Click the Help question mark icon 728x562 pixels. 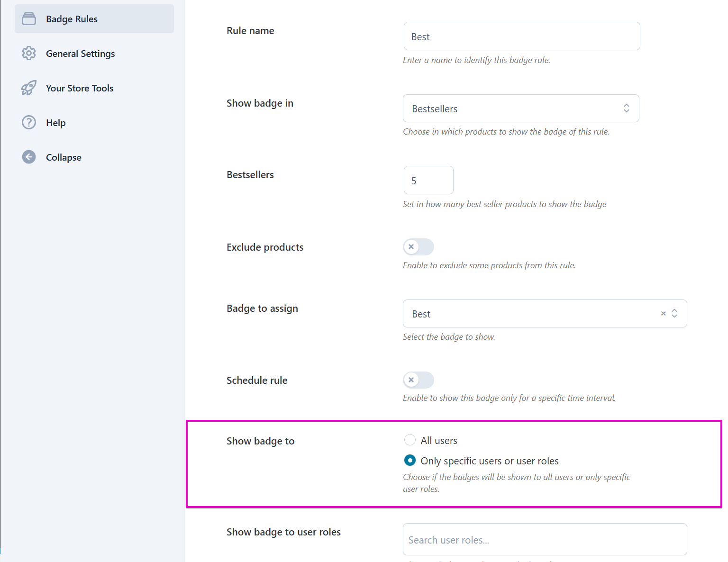29,123
